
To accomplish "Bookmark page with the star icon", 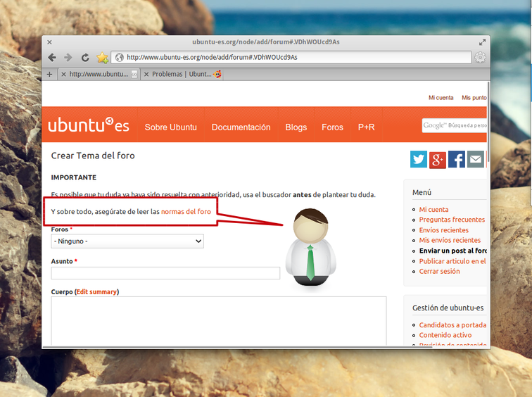I will (x=102, y=57).
